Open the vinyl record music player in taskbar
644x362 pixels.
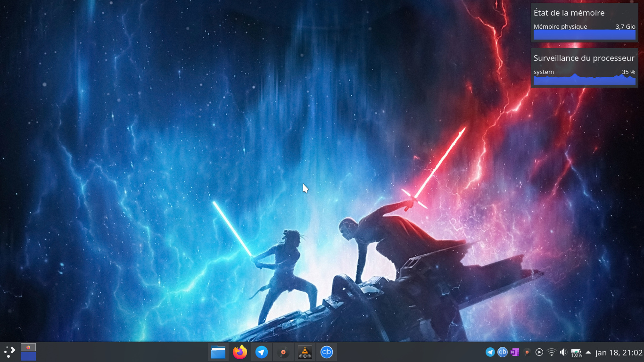(283, 352)
